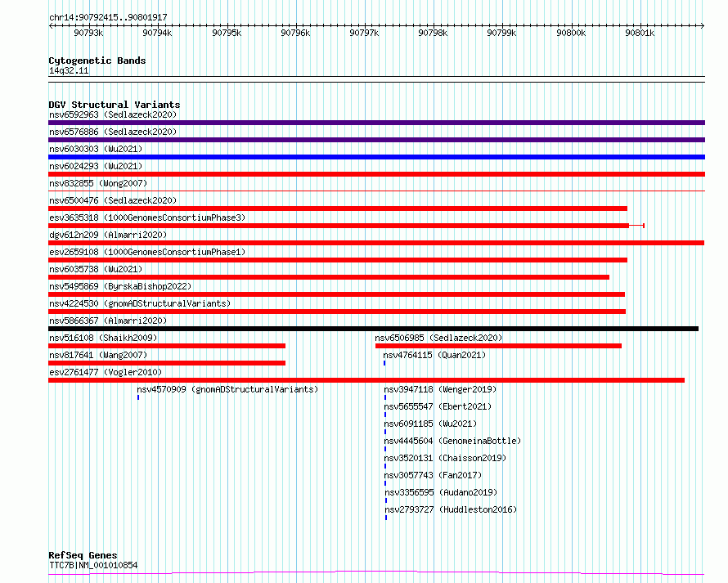Viewport: 728px width, 583px height.
Task: Open nsv4570909 (gnomADStructuralVariants) variant
Action: pyautogui.click(x=227, y=389)
